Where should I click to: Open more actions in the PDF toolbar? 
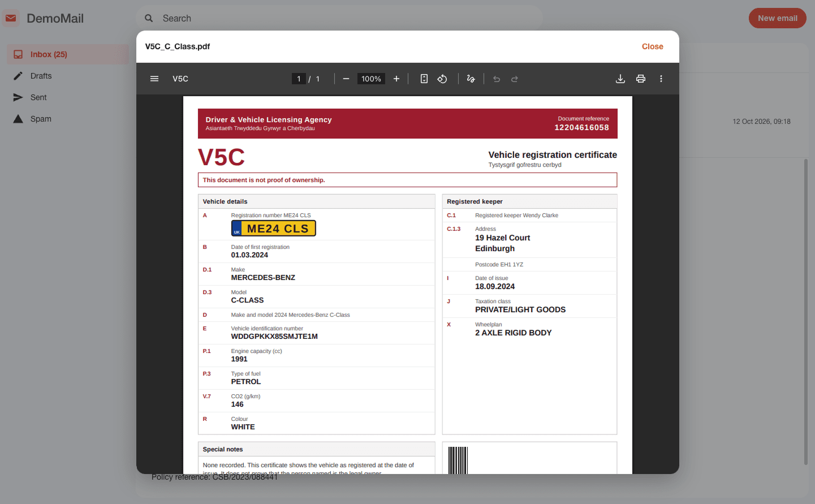[x=661, y=79]
